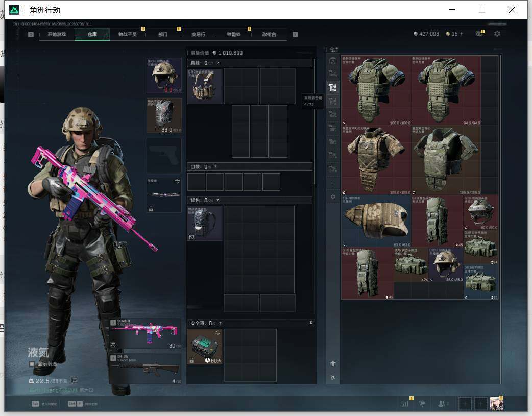Screen dimensions: 532x416
Task: Click swap icon on the secure container
Action: [217, 332]
